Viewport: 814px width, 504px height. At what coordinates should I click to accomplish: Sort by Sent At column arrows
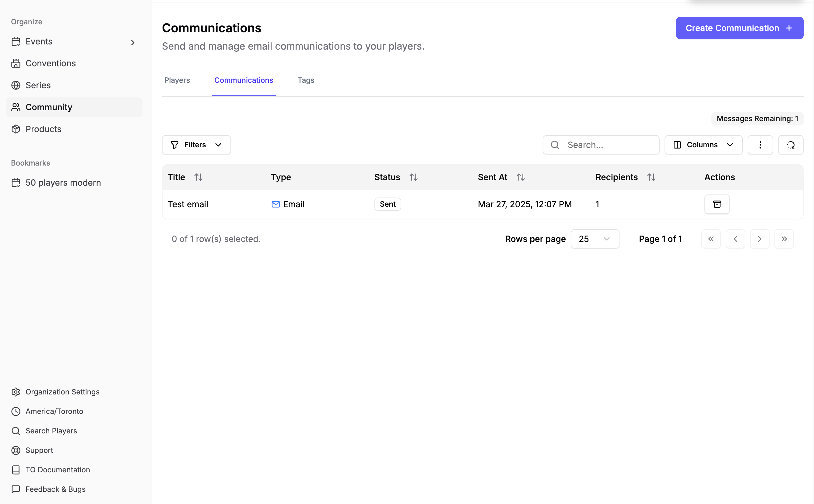pos(520,177)
